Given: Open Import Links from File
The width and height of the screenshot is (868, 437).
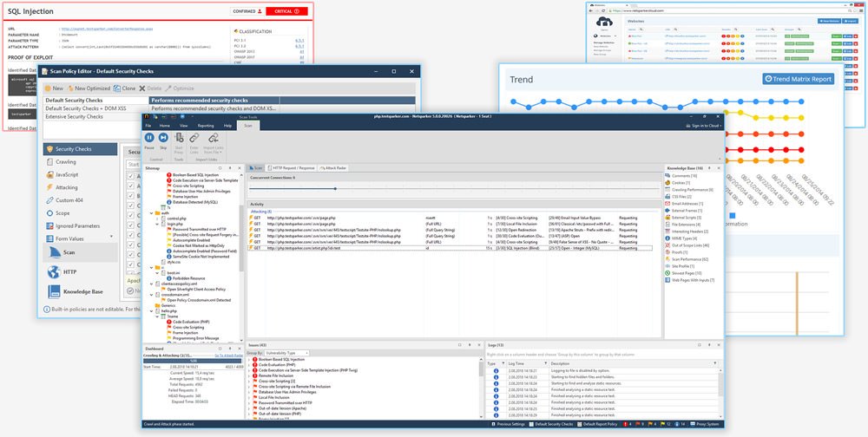Looking at the screenshot, I should tap(214, 141).
